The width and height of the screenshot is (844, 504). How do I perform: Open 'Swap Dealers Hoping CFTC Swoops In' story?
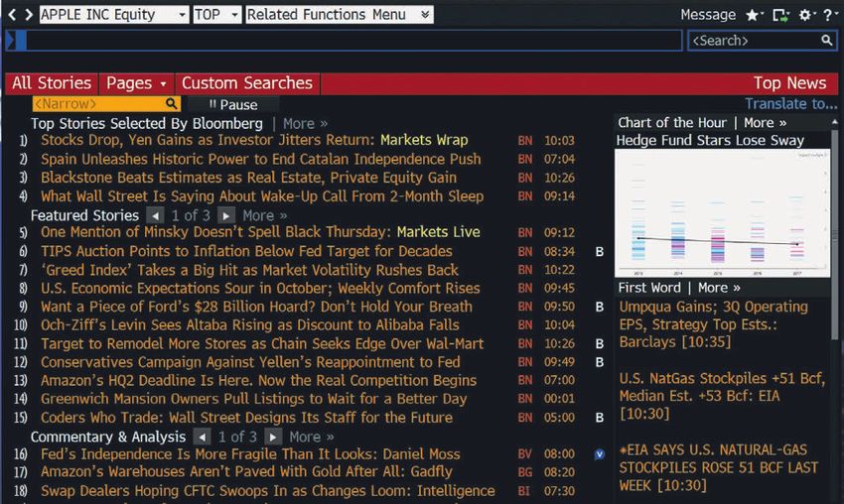pyautogui.click(x=267, y=491)
